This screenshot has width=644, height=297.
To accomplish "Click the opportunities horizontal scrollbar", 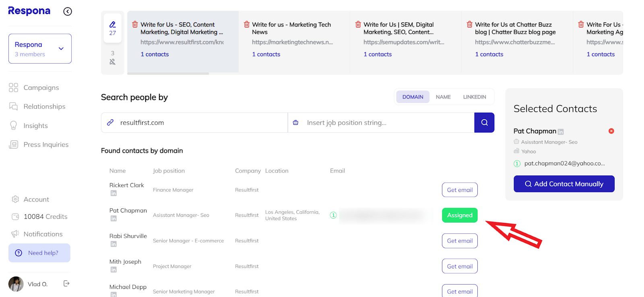I will pos(168,74).
